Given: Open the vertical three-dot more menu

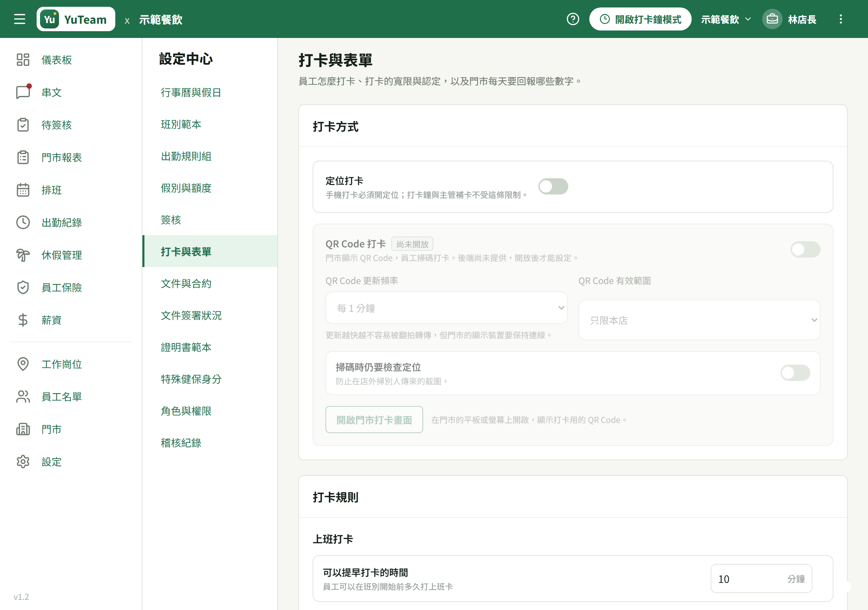Looking at the screenshot, I should pyautogui.click(x=841, y=19).
